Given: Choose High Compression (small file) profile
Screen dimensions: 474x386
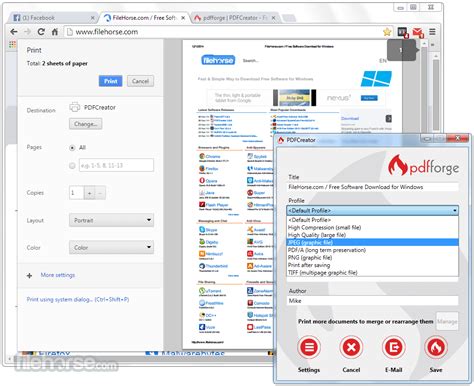Looking at the screenshot, I should tap(372, 227).
